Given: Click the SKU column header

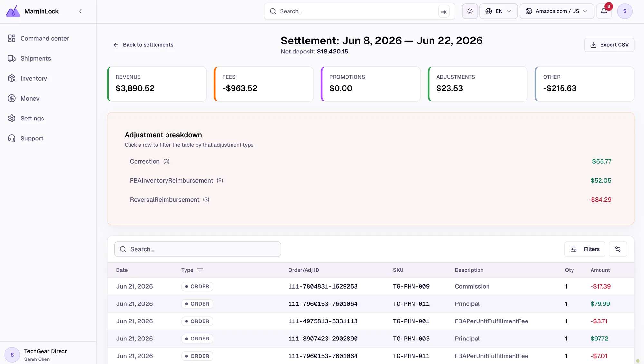Looking at the screenshot, I should point(398,270).
